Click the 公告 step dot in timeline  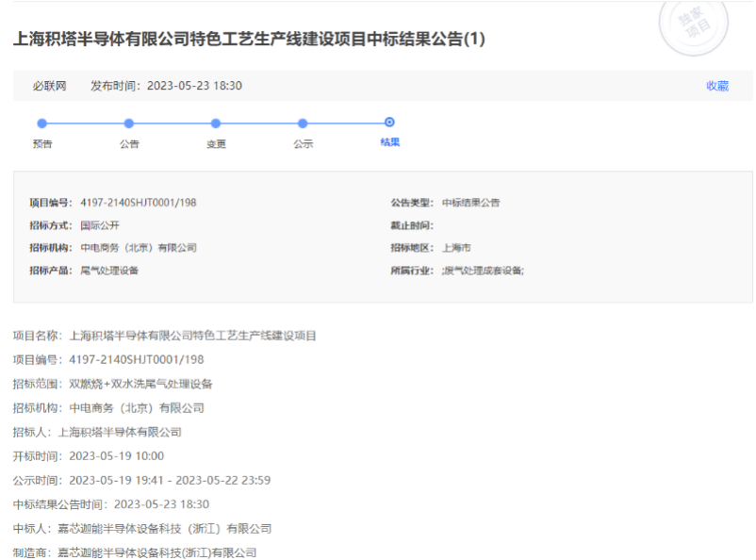click(129, 123)
